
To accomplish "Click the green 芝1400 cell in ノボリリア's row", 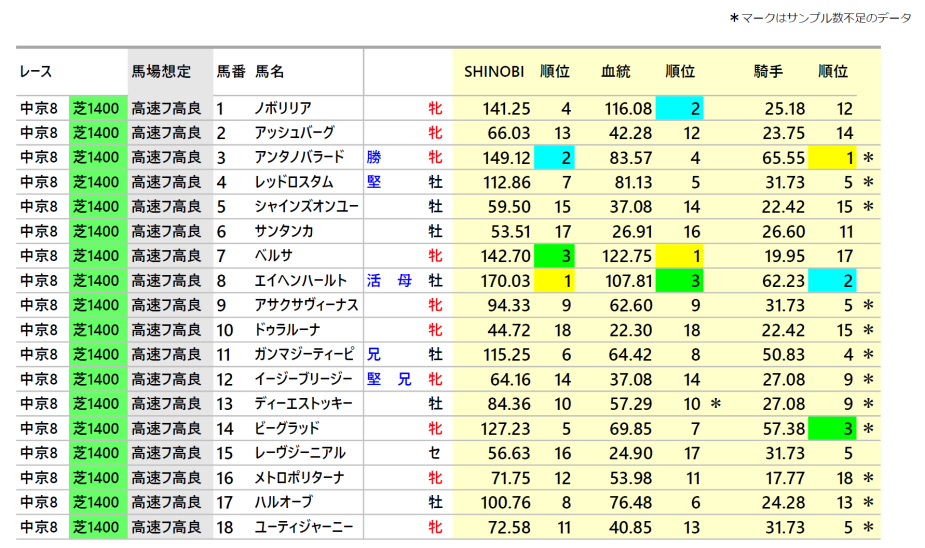I will point(98,108).
